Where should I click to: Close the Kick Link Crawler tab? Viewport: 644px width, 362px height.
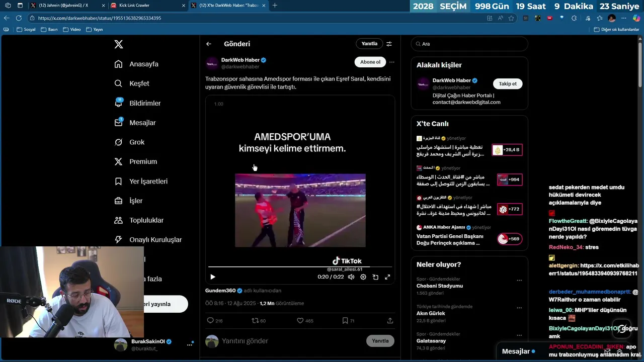(x=183, y=6)
